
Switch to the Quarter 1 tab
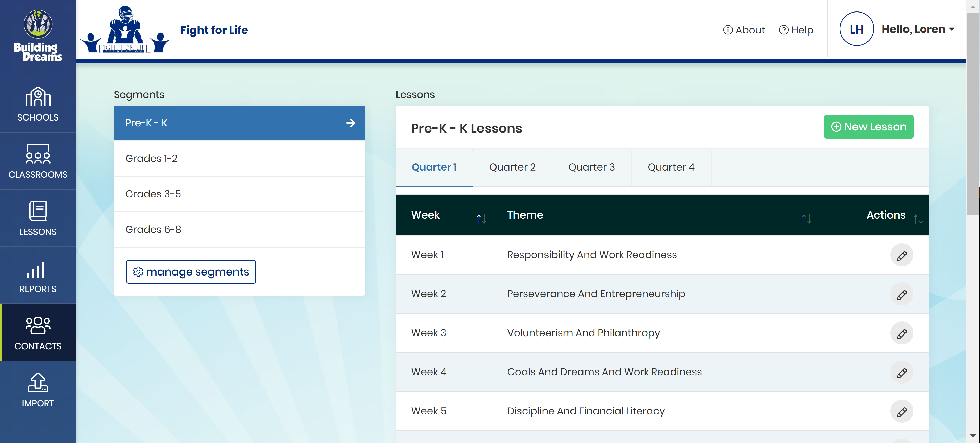pyautogui.click(x=434, y=167)
